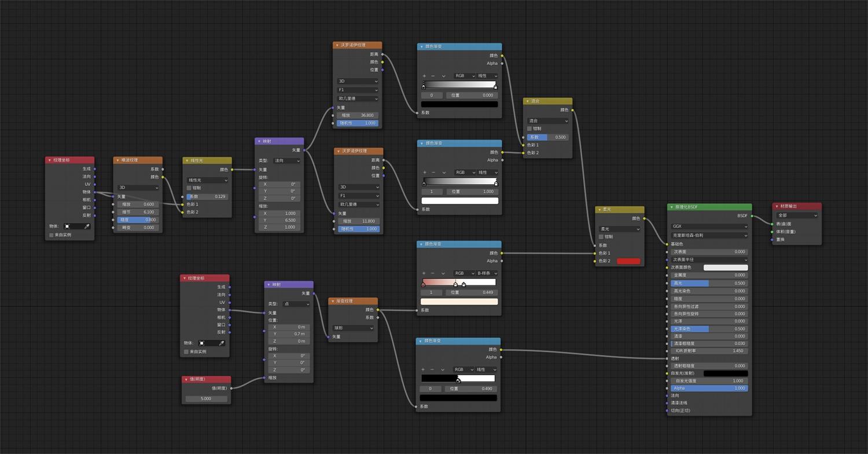Viewport: 868px width, 454px height.
Task: Click 位置 0.449 field in B-样条 ramp
Action: 472,292
